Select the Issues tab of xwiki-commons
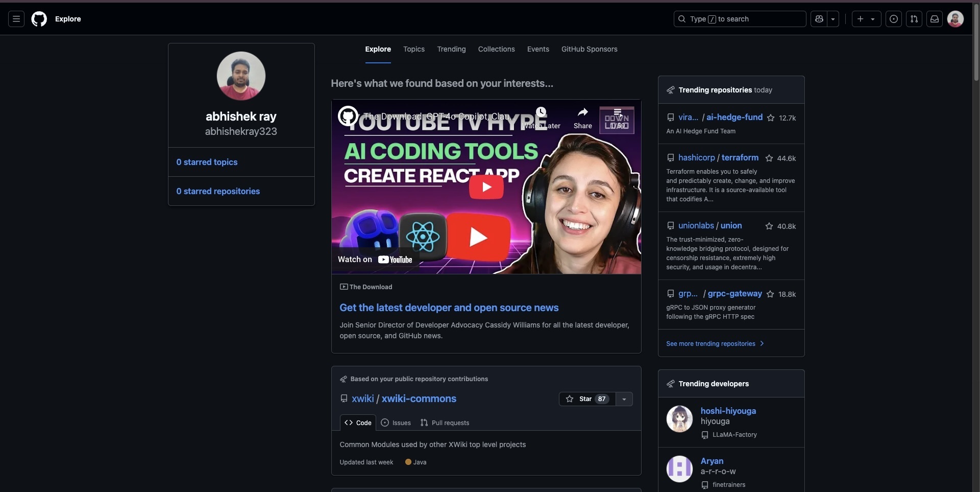980x492 pixels. [x=396, y=423]
